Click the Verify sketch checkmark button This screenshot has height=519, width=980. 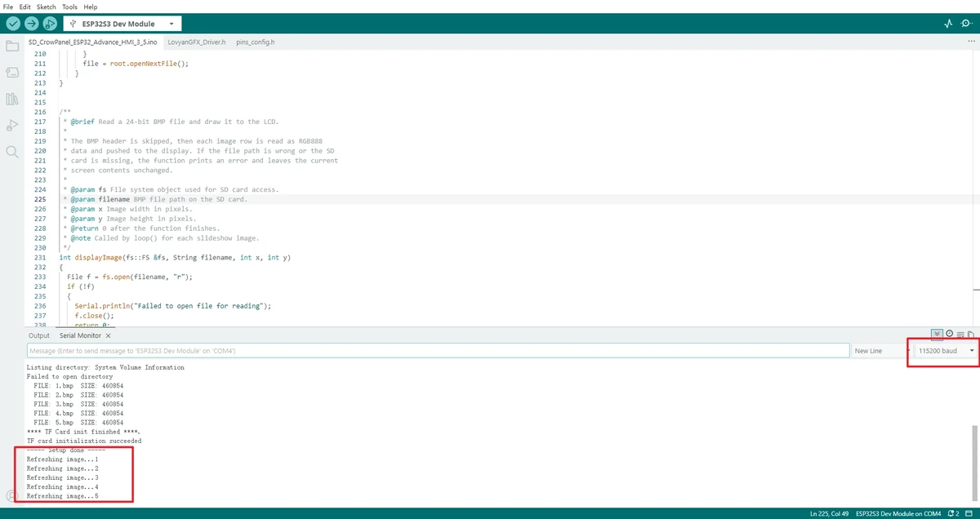(x=12, y=24)
